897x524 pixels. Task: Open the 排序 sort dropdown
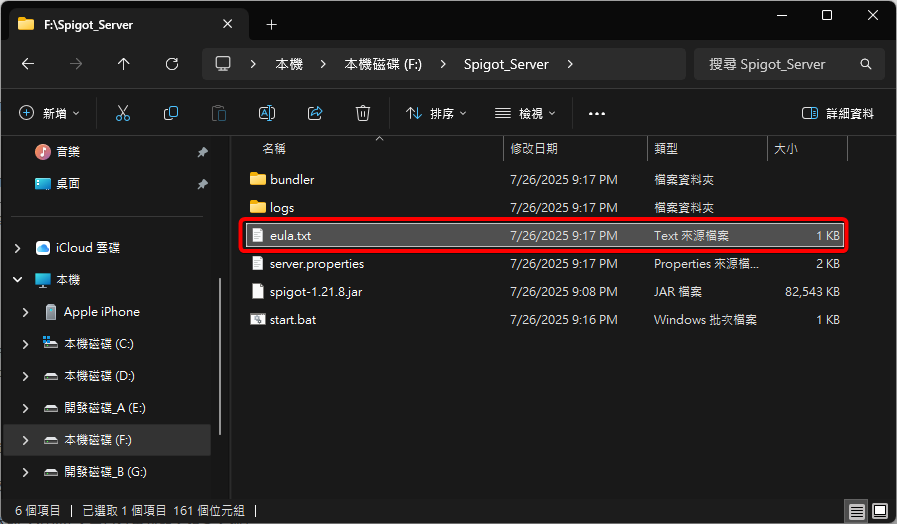[x=437, y=114]
